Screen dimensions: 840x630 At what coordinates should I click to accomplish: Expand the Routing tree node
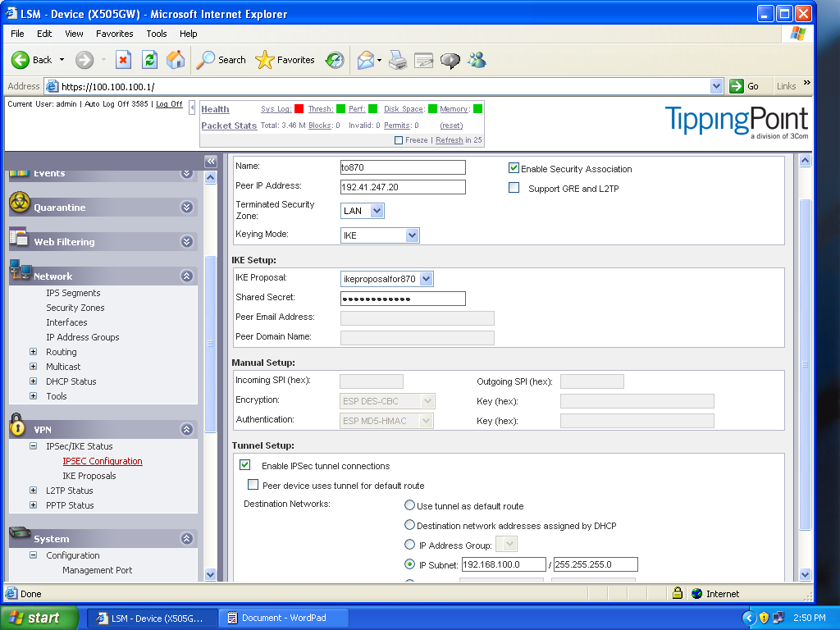pyautogui.click(x=34, y=352)
